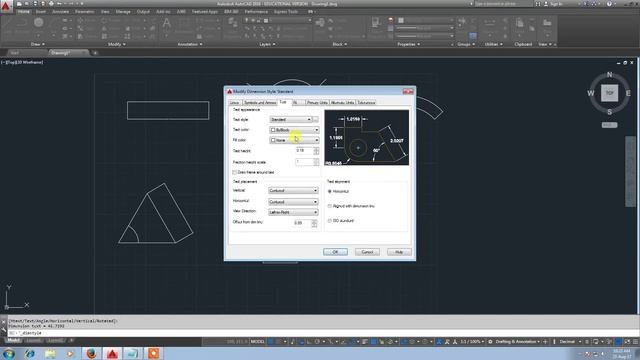This screenshot has width=640, height=360.
Task: Expand the Properties panel in ribbon
Action: click(409, 44)
